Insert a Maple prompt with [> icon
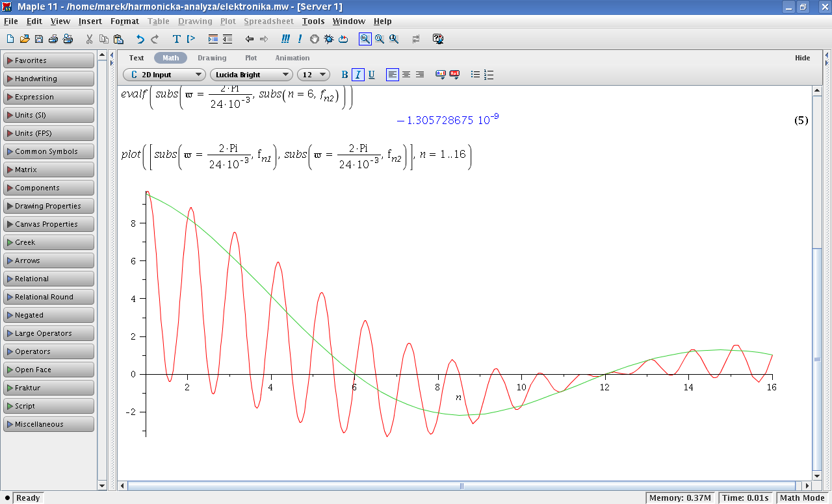Image resolution: width=832 pixels, height=504 pixels. pos(190,39)
